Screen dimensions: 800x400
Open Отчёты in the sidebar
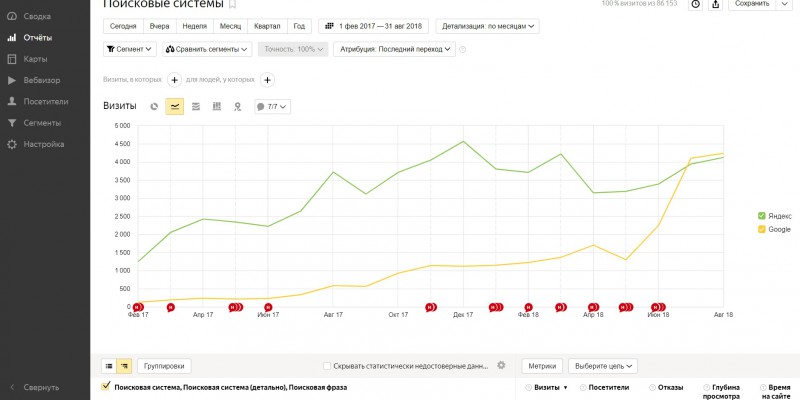38,38
